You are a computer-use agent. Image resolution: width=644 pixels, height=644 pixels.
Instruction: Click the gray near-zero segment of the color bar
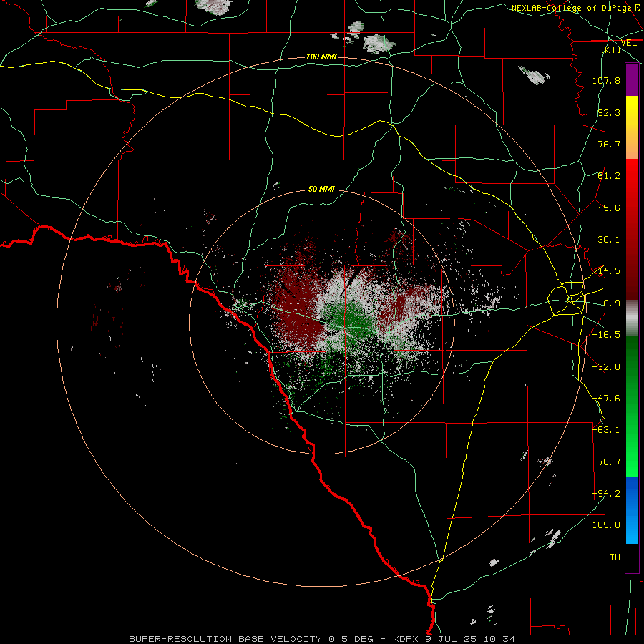coord(632,318)
